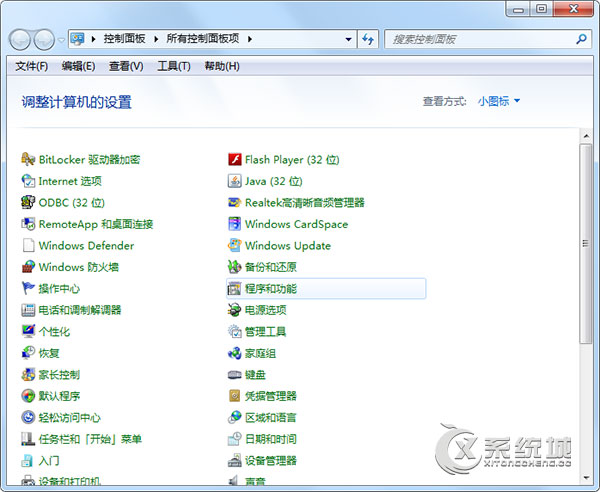This screenshot has width=600, height=492.
Task: Go forward with the Forward arrow button
Action: click(44, 39)
